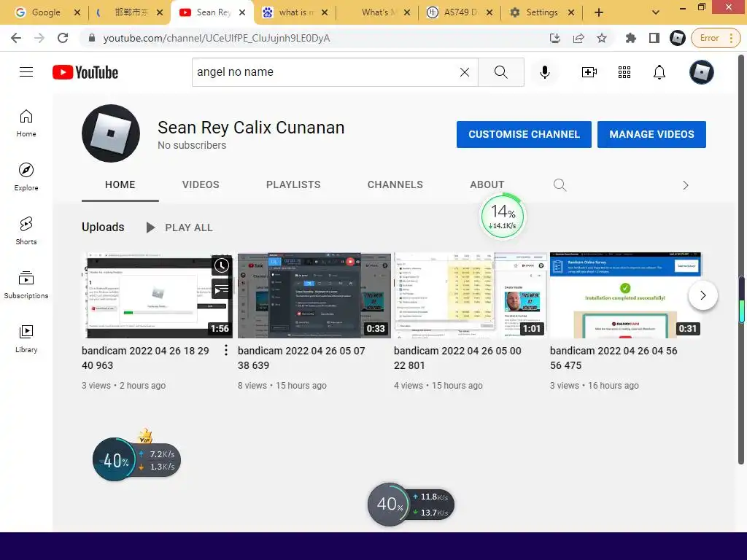Open Library in the sidebar
The width and height of the screenshot is (747, 560).
pyautogui.click(x=26, y=338)
